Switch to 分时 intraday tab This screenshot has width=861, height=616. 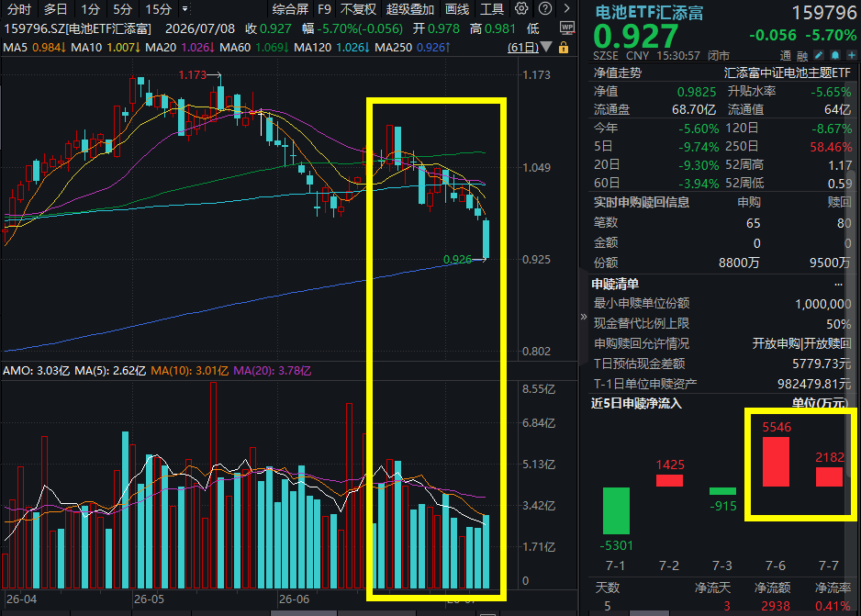click(x=19, y=9)
